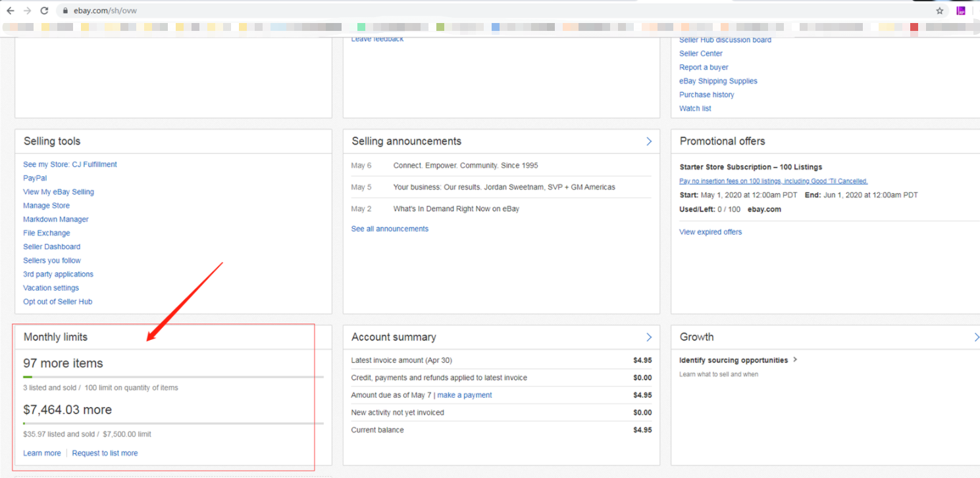Open See my Store: CJ Fulfillment

(70, 164)
